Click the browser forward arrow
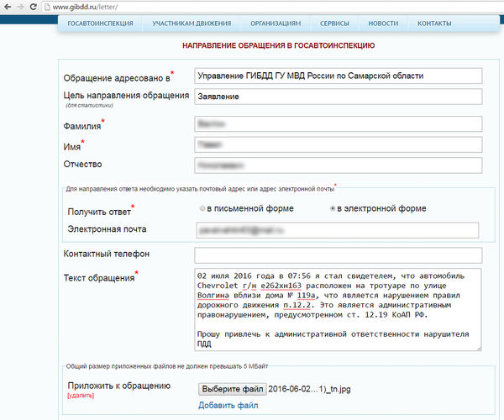Viewport: 504px width, 420px height. tap(20, 7)
